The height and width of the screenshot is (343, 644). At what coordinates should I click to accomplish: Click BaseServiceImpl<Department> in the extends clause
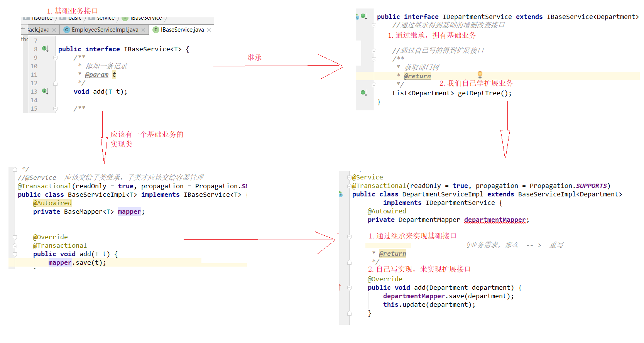(x=570, y=194)
